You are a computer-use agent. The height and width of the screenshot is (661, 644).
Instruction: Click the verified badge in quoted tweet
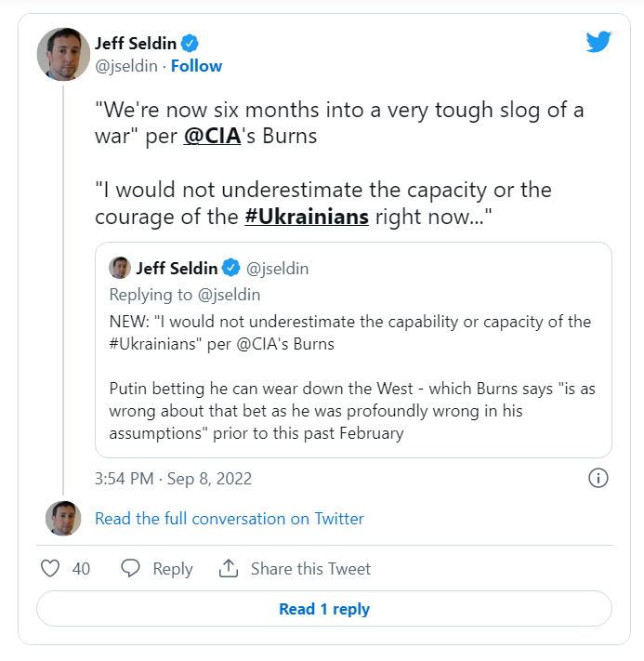click(231, 269)
